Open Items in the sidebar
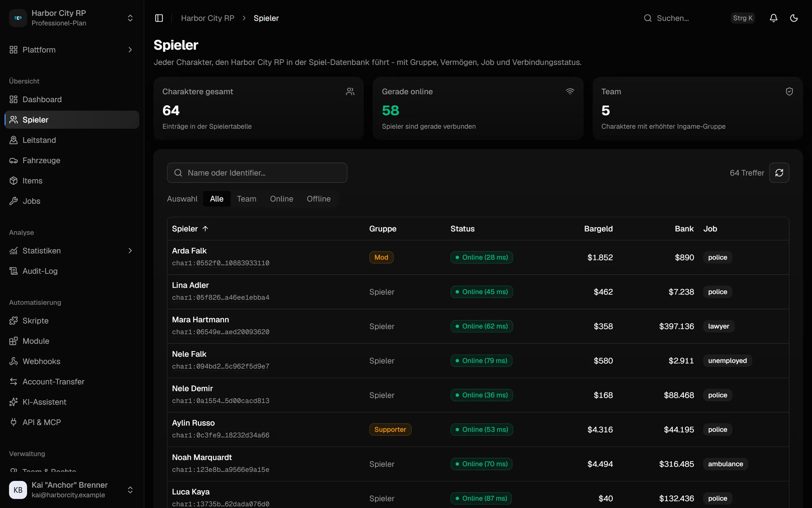Image resolution: width=812 pixels, height=508 pixels. click(72, 181)
